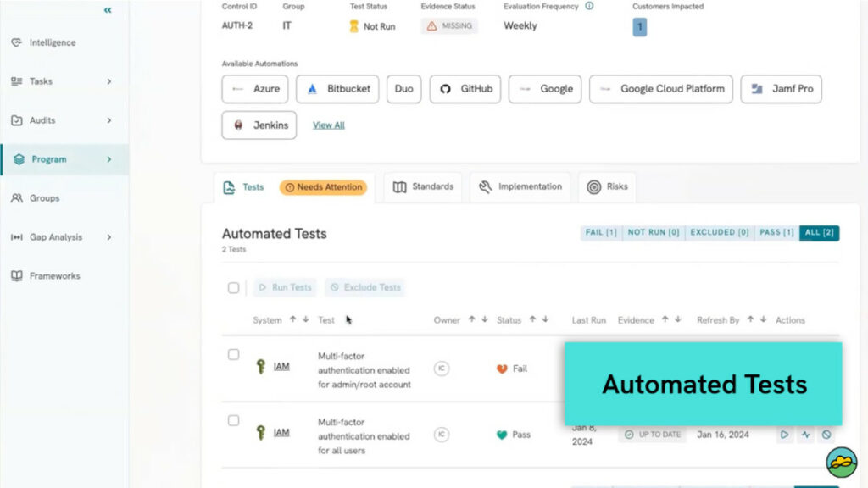The image size is (868, 488).
Task: Switch to the Risks tab
Action: (x=607, y=187)
